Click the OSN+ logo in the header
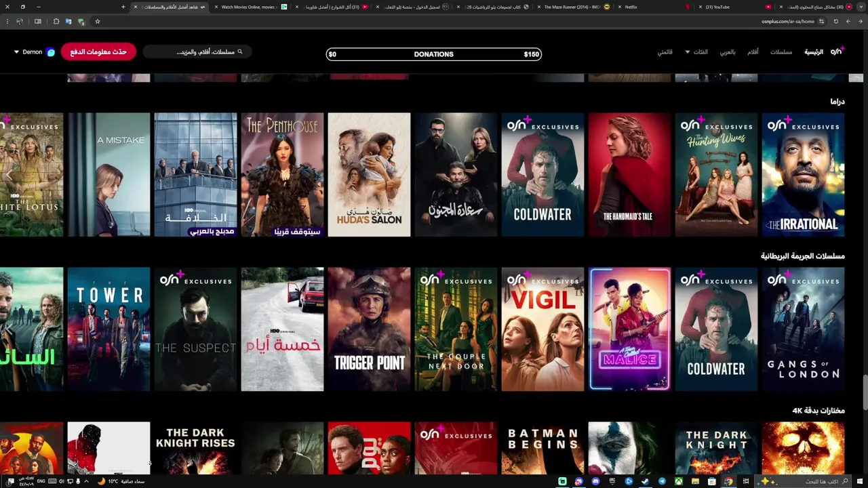868x488 pixels. 837,52
